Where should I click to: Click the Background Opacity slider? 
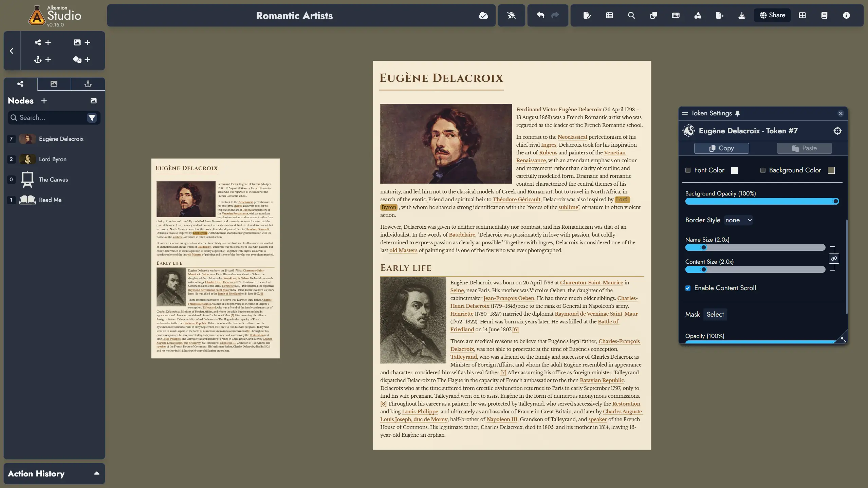(760, 202)
